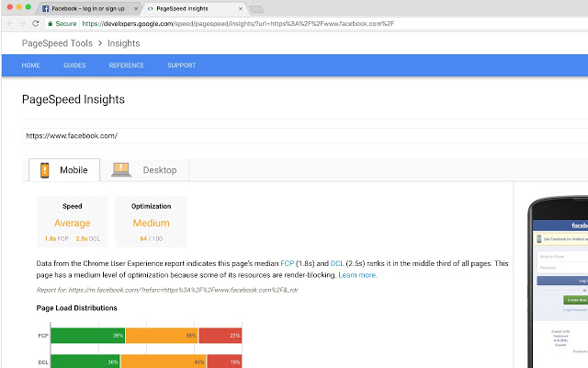Click the red macOS close window button

[x=10, y=6]
